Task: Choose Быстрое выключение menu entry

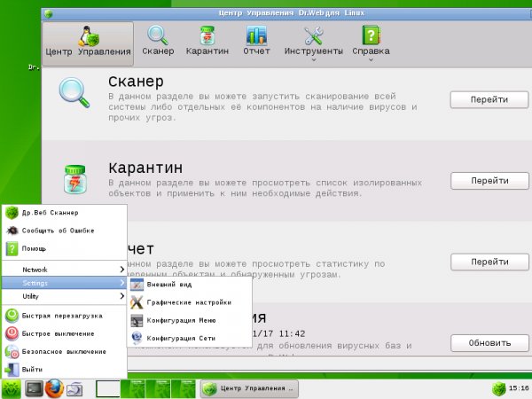Action: click(65, 334)
